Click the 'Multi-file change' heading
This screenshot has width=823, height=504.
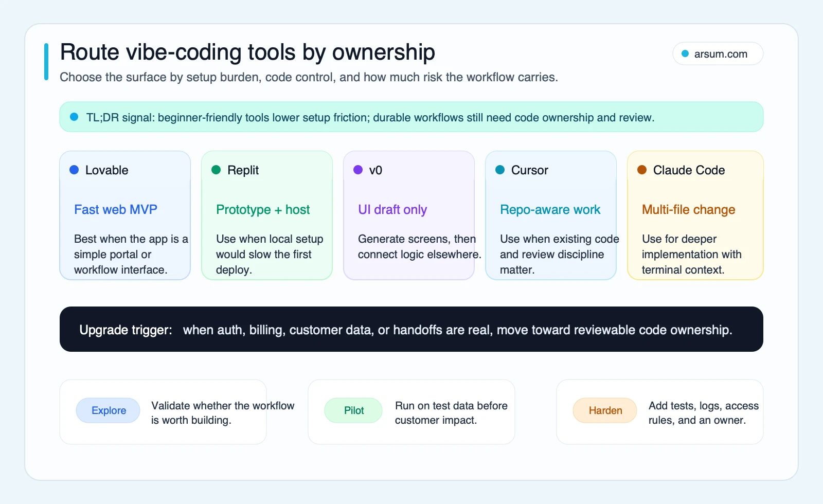[x=688, y=210]
